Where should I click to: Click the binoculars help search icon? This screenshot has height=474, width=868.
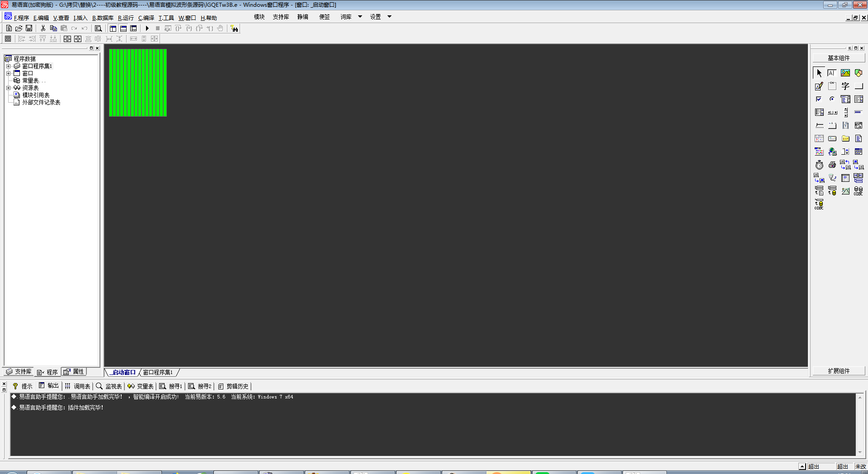click(x=234, y=28)
